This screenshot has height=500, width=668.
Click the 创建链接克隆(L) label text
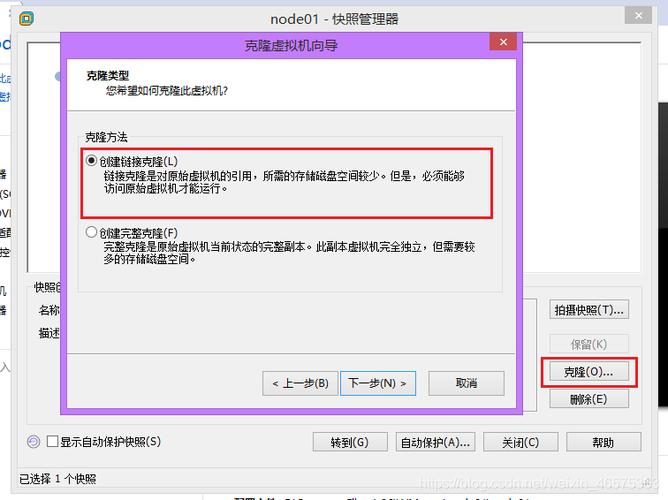pyautogui.click(x=138, y=161)
